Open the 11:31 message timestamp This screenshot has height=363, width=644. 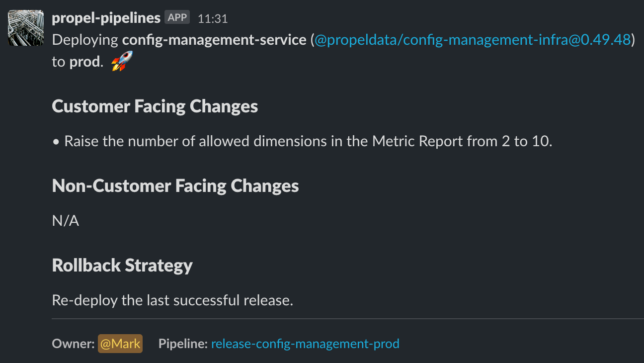tap(213, 18)
